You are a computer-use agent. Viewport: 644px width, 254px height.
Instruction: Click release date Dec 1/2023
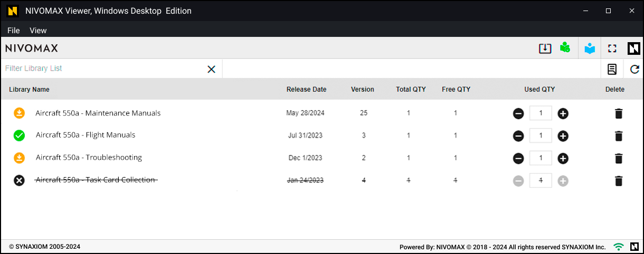[305, 158]
